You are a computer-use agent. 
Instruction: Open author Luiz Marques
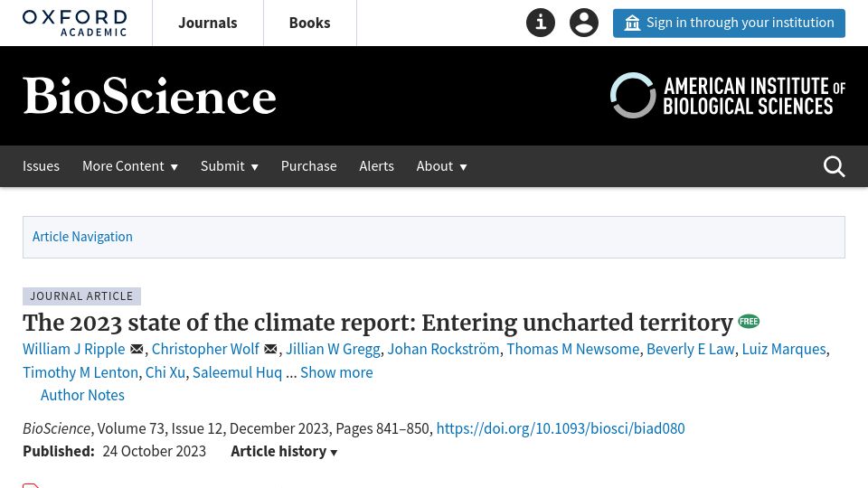(x=784, y=349)
